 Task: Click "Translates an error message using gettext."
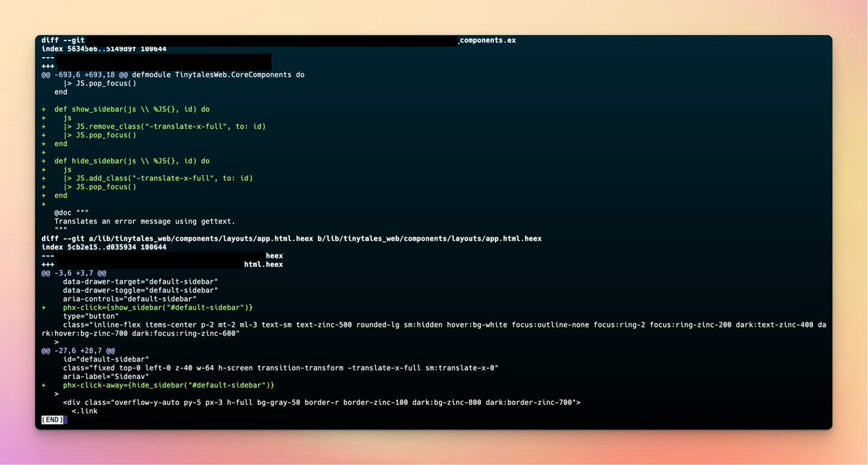pos(145,221)
